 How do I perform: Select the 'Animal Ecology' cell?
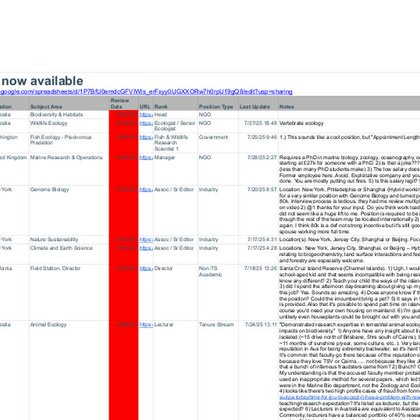tap(69, 370)
